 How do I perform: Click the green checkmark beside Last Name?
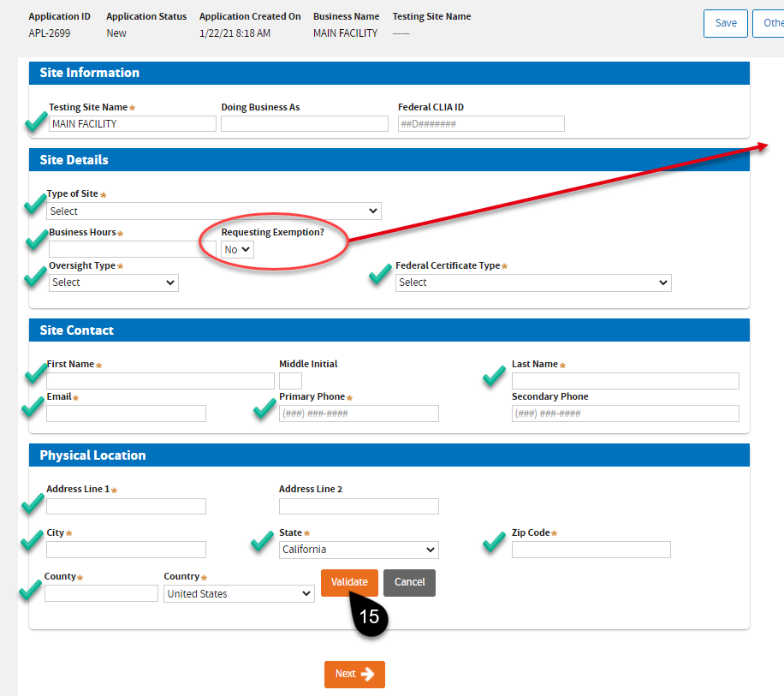(x=494, y=376)
